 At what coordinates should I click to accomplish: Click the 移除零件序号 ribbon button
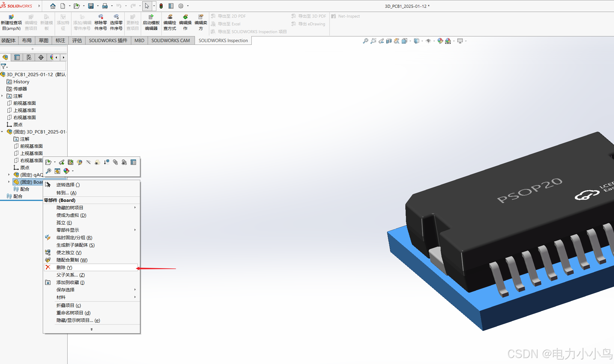pos(101,23)
